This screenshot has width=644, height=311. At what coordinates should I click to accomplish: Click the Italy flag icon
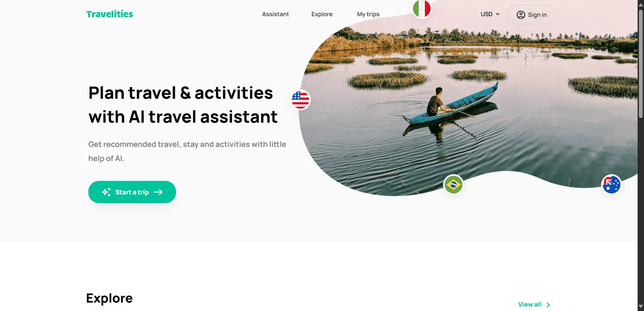(422, 8)
